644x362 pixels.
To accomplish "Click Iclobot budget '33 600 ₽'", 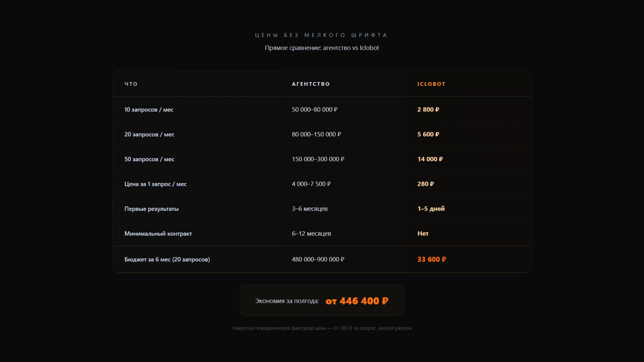I will click(432, 259).
